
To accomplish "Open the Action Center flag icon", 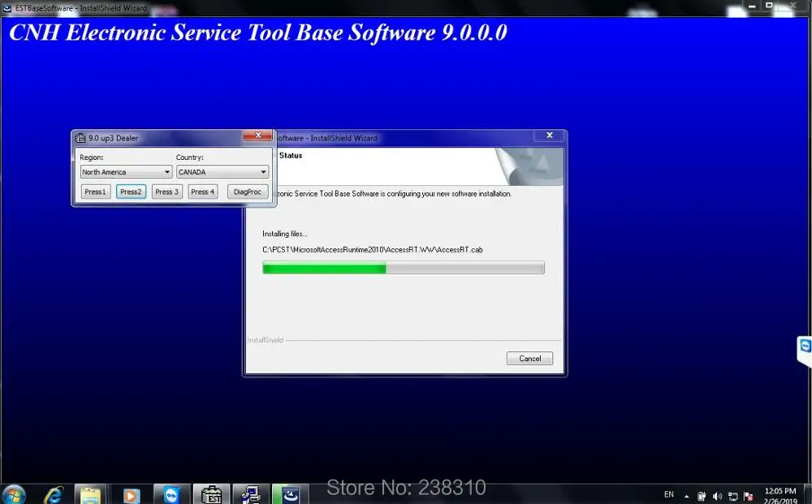I will 749,496.
